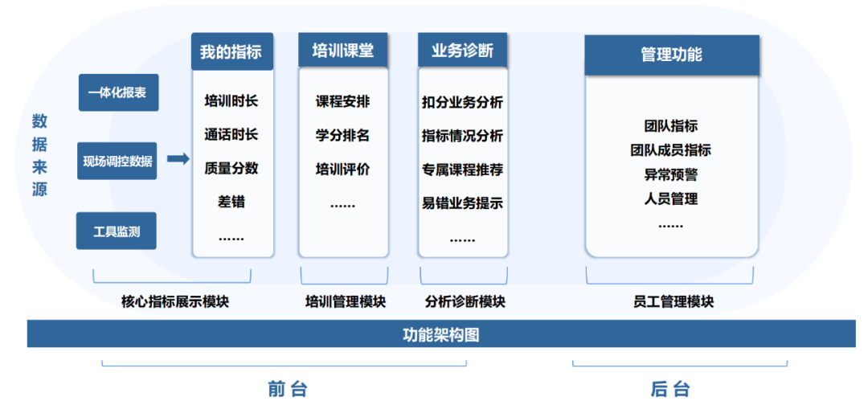Image resolution: width=868 pixels, height=401 pixels.
Task: Click 团队成员指标 in 管理功能
Action: pyautogui.click(x=671, y=150)
